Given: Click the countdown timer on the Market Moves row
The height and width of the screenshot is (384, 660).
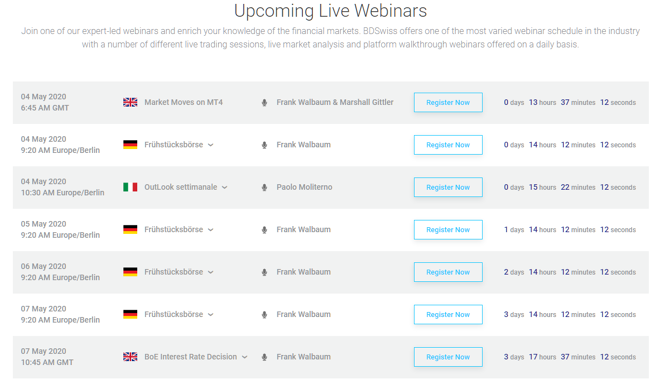Looking at the screenshot, I should pos(570,102).
